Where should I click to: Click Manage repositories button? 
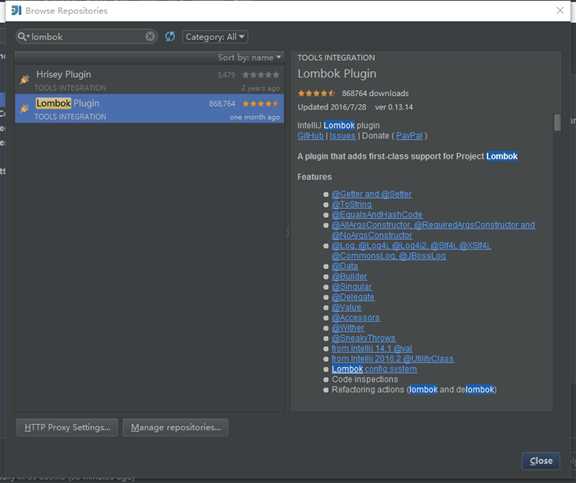pos(176,428)
